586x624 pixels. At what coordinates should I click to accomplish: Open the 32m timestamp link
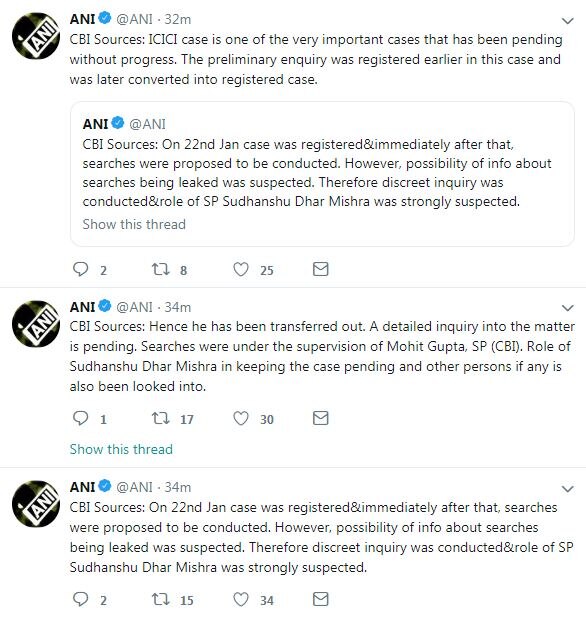pos(178,19)
